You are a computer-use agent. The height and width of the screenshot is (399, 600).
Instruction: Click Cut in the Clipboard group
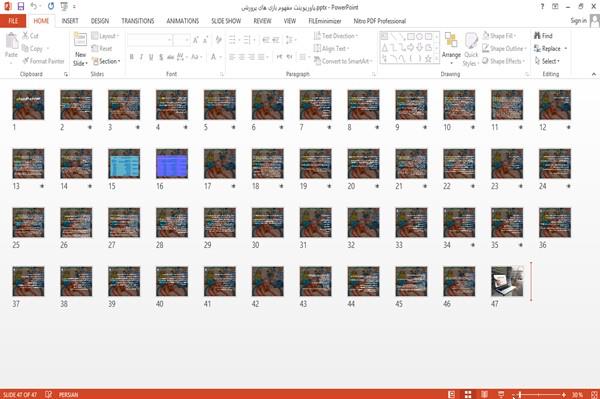click(30, 36)
